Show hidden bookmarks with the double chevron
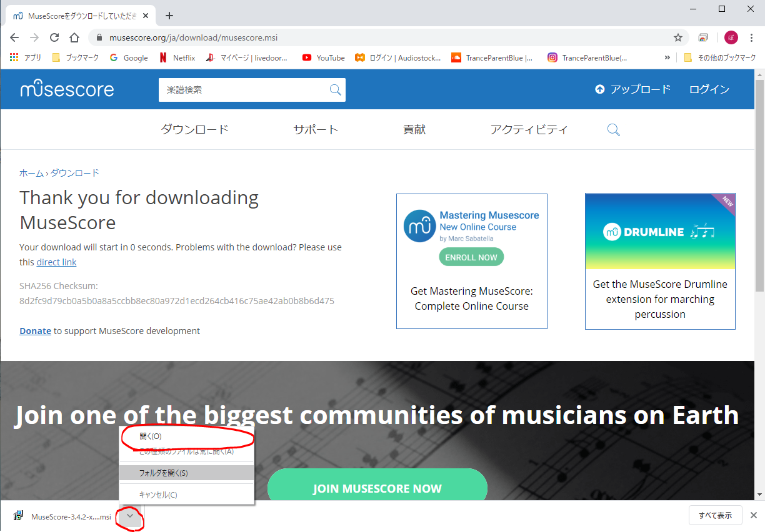 click(667, 57)
